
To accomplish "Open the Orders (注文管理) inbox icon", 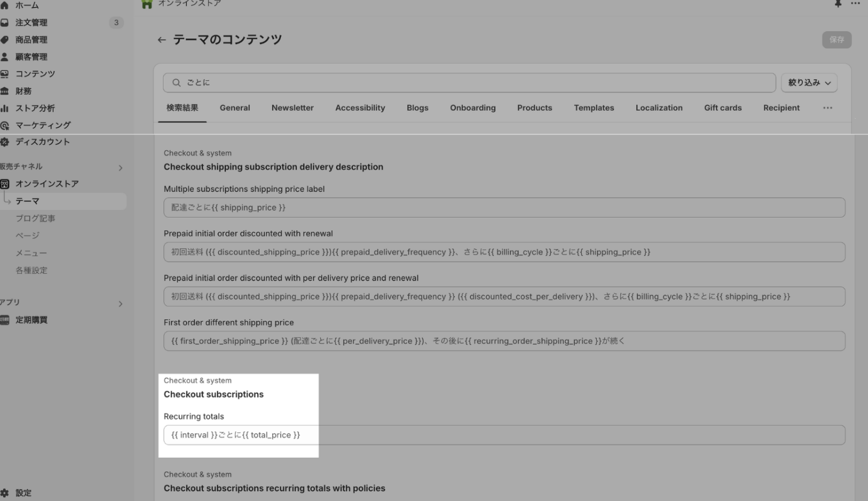I will pyautogui.click(x=5, y=23).
